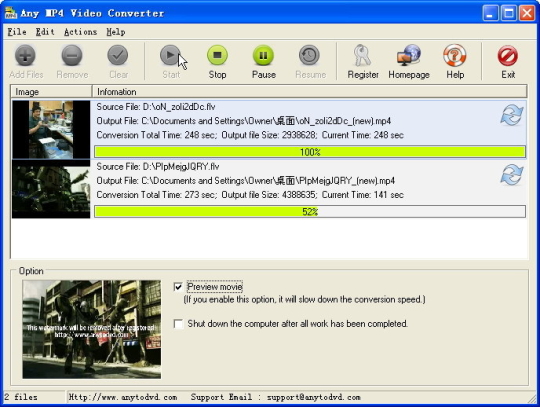The width and height of the screenshot is (540, 407).
Task: Click refresh arrows icon for oN_zoli2dDc.flv
Action: (512, 115)
